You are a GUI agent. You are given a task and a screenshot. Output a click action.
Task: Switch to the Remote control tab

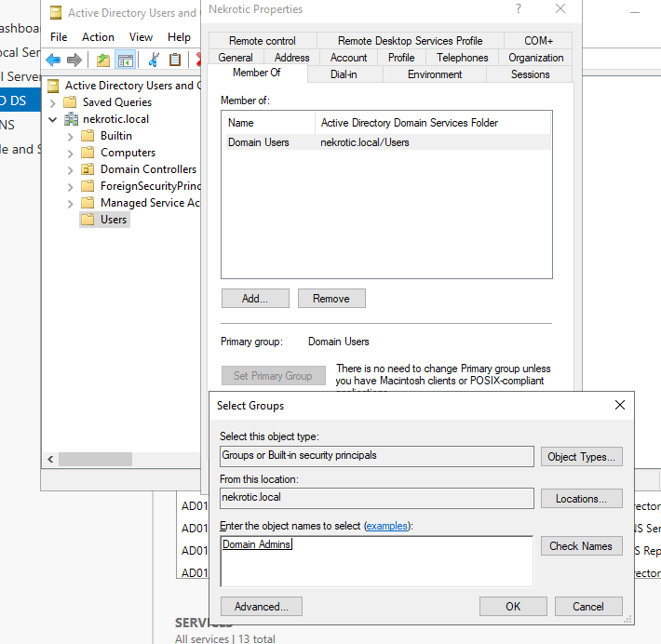[263, 41]
